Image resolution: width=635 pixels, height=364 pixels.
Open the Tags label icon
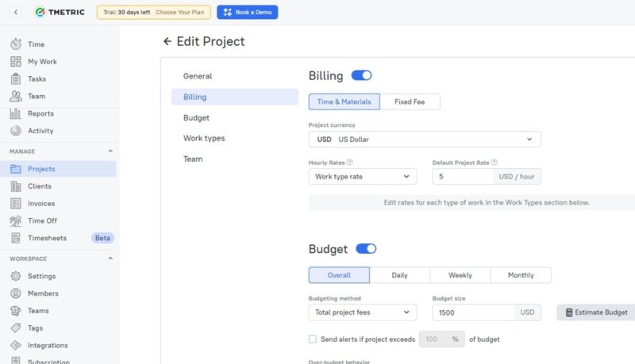(x=16, y=328)
